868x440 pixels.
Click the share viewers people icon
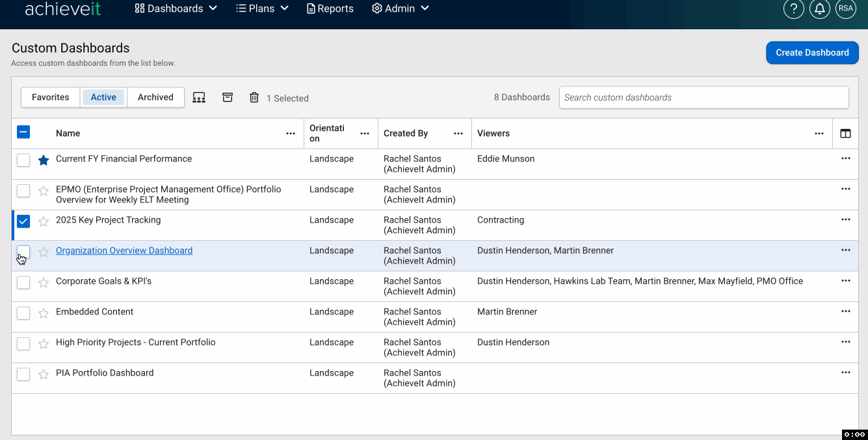point(199,98)
